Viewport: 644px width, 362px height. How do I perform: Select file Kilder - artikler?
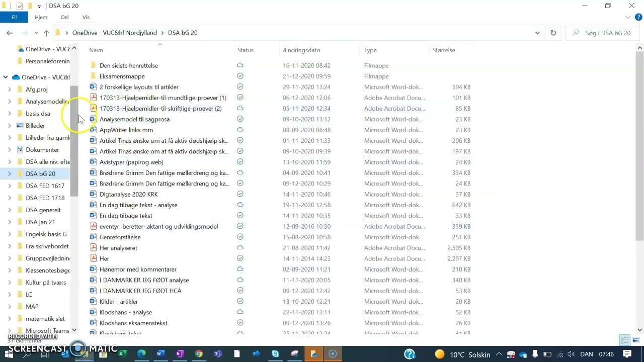119,302
